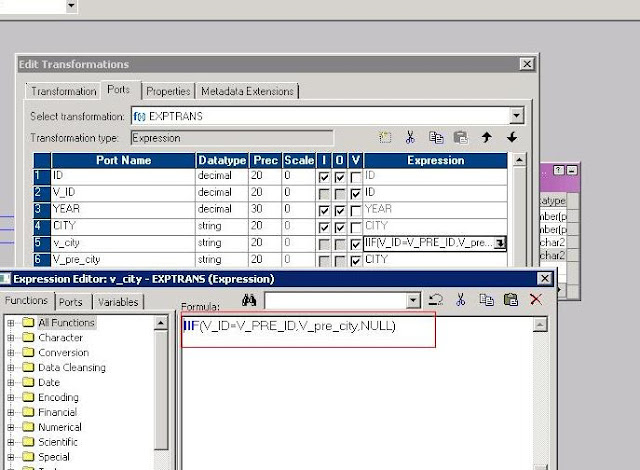Screen dimensions: 640x470
Task: Click the Datatype column header
Action: [222, 160]
